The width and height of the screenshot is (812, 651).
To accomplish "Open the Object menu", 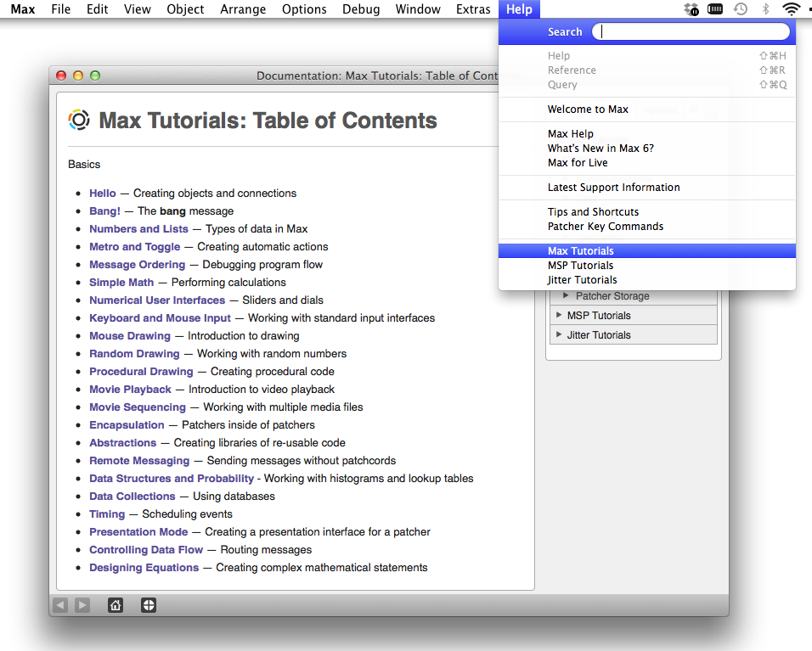I will click(x=185, y=9).
